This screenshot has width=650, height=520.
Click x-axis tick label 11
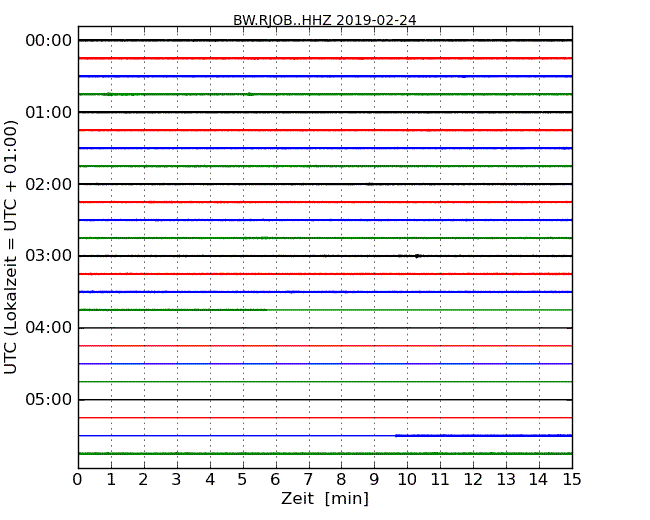click(440, 480)
